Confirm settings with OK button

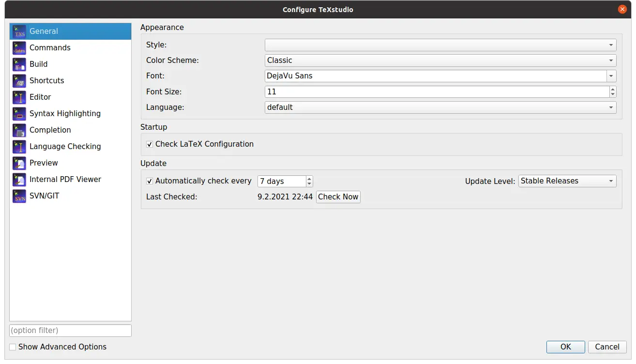pyautogui.click(x=566, y=347)
